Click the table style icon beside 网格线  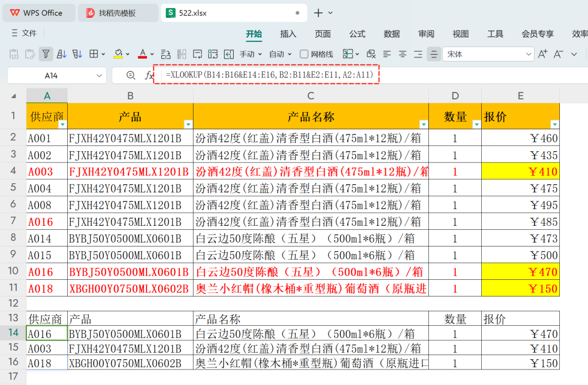(x=348, y=54)
